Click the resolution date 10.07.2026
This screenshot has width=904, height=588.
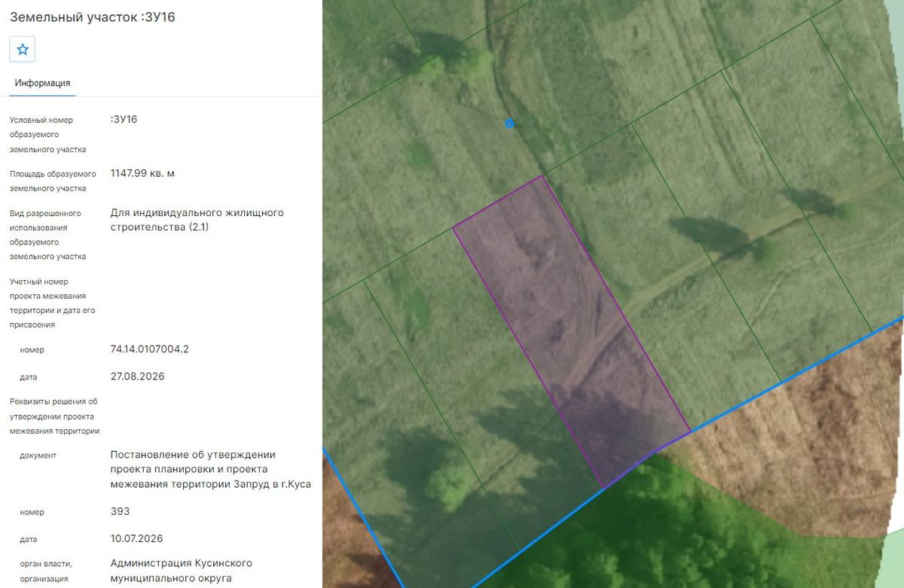[136, 538]
